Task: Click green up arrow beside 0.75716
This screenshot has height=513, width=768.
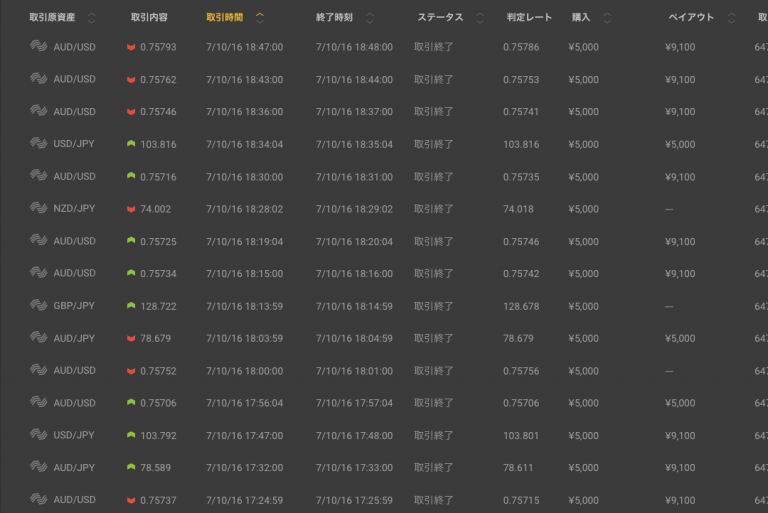Action: 131,176
